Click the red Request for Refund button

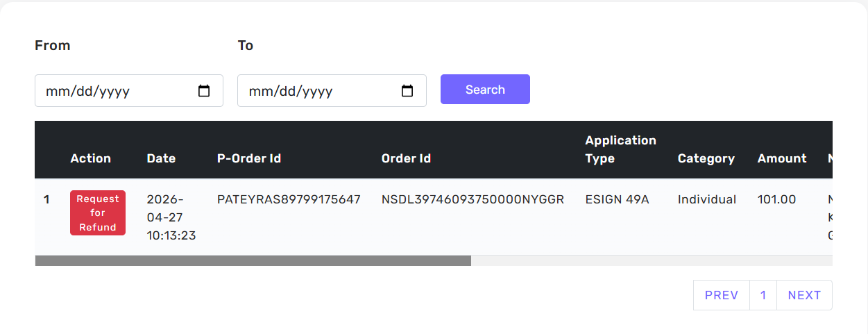[98, 213]
